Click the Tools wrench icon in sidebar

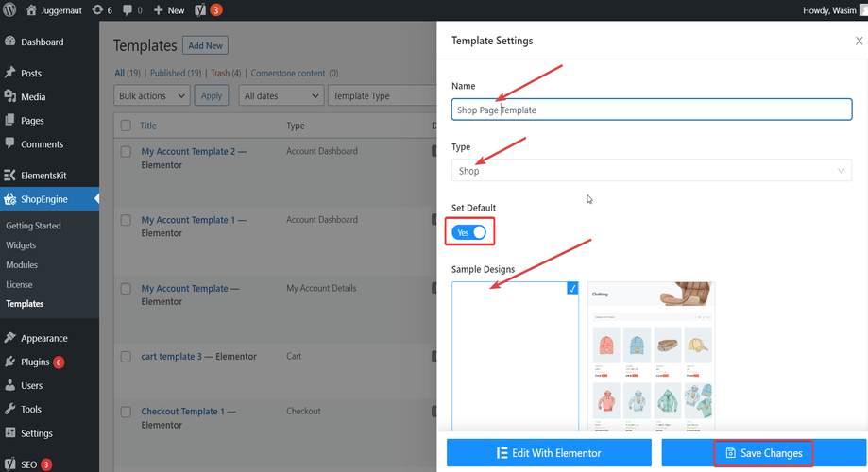tap(10, 409)
